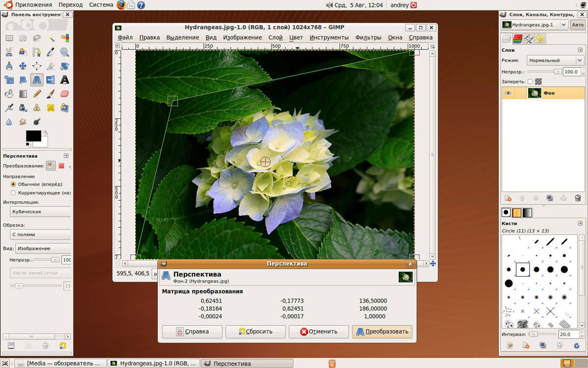
Task: Select the Move tool
Action: (x=23, y=66)
